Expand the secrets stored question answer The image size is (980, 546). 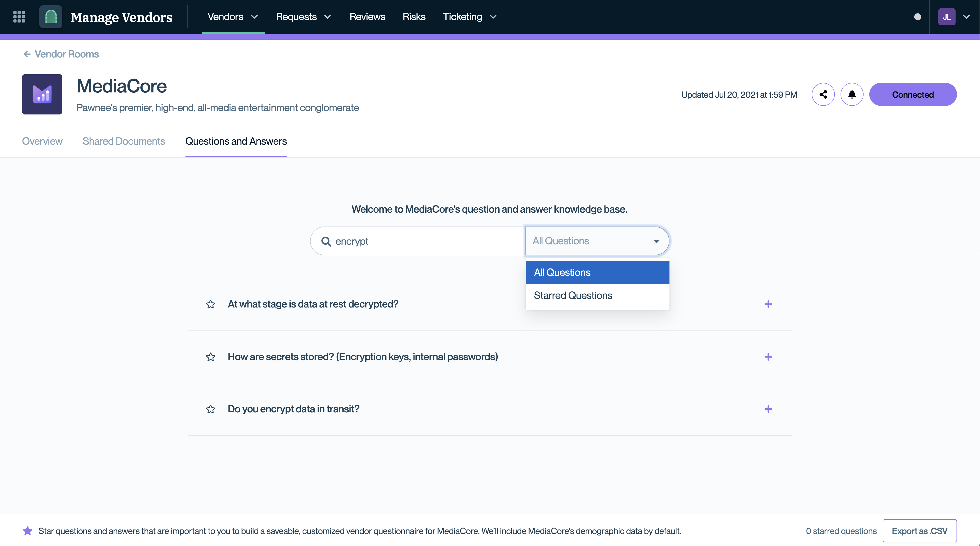[768, 357]
